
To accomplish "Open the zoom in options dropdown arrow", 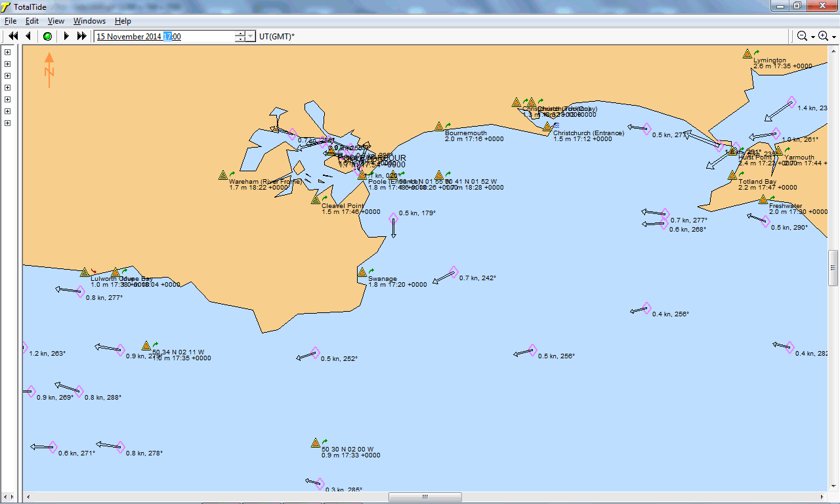I will click(x=834, y=37).
